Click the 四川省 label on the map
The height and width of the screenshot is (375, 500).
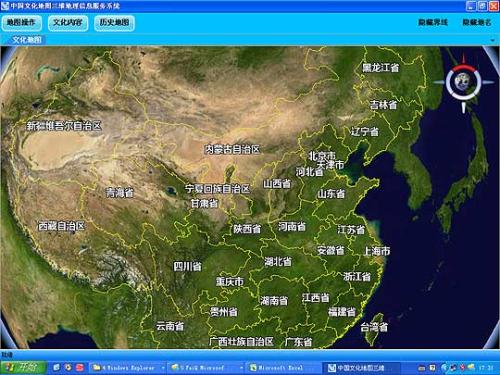187,266
